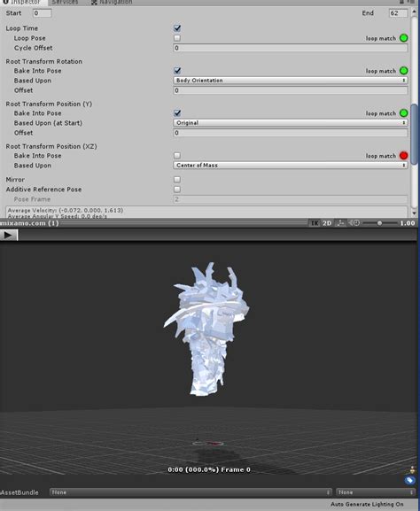Click the loop match indicator for Root Transform Rotation
Image resolution: width=420 pixels, height=511 pixels.
(404, 71)
